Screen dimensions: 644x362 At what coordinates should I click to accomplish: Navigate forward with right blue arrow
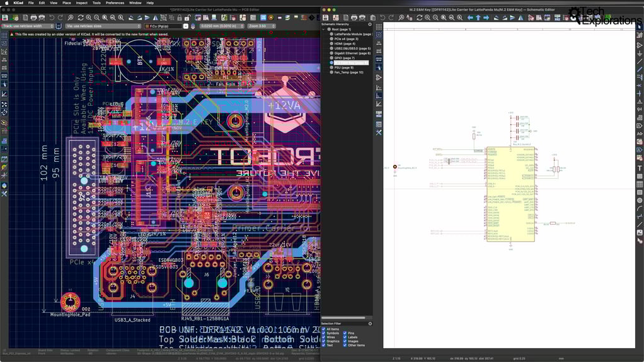486,18
